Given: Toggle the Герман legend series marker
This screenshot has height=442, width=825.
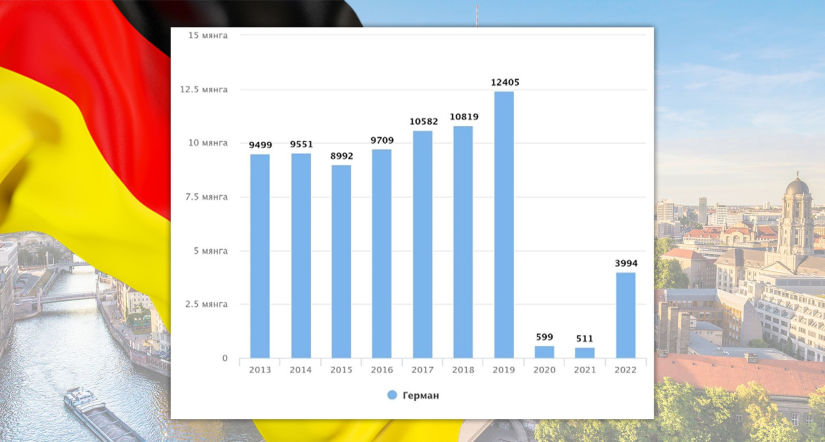Looking at the screenshot, I should (392, 395).
